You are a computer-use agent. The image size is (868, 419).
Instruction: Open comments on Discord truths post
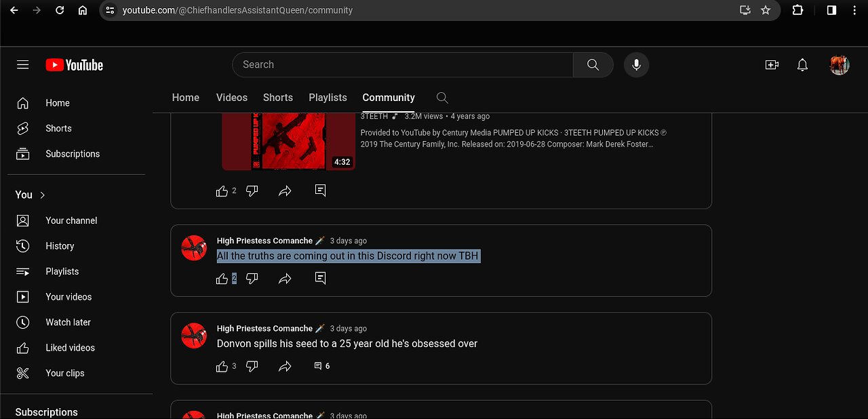coord(321,278)
